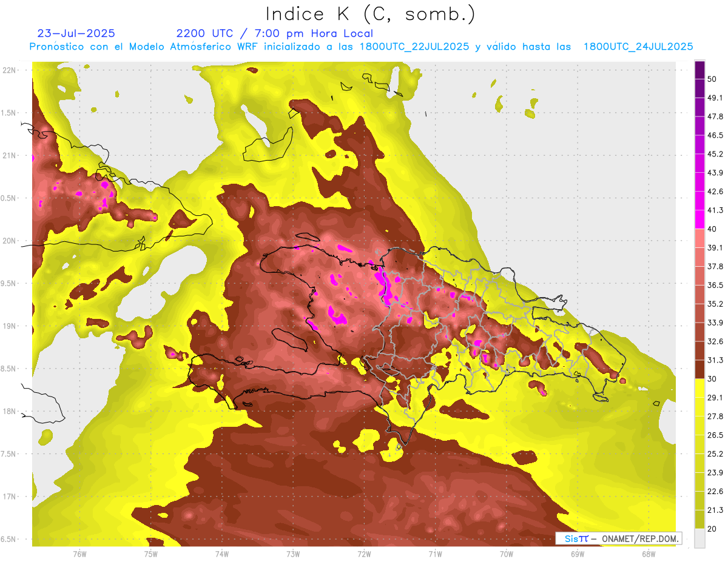Pick the bright yellow color bar segment between 29.1 and 30

(699, 388)
